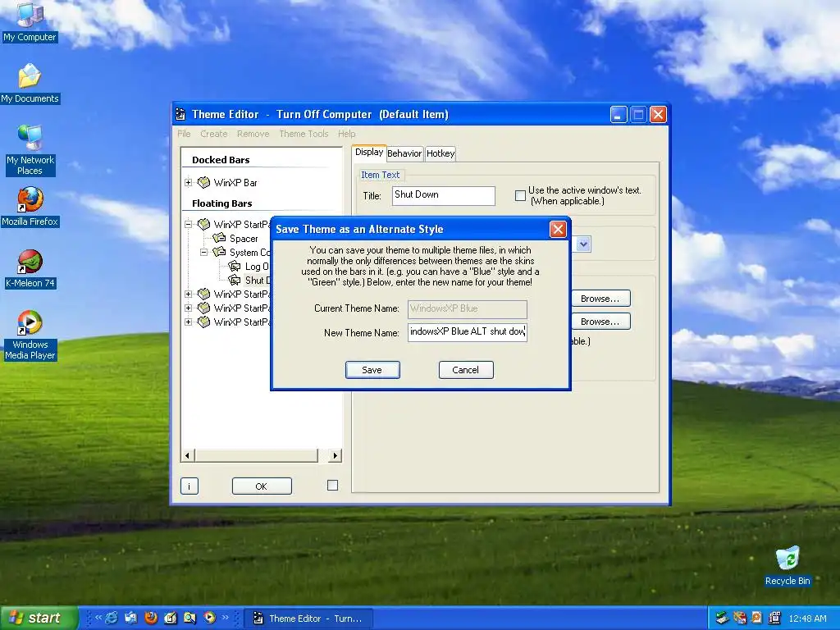Screen dimensions: 840x630
Task: Click the upper Browse... button
Action: (600, 299)
